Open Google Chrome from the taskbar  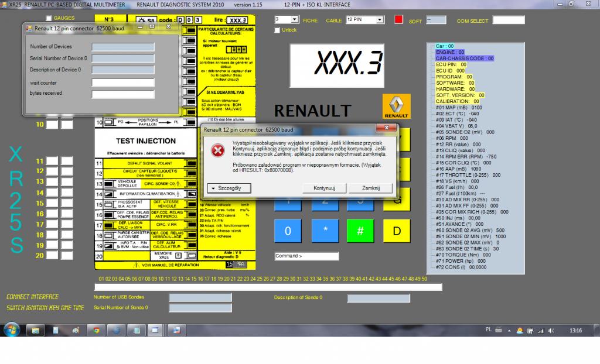(96, 331)
